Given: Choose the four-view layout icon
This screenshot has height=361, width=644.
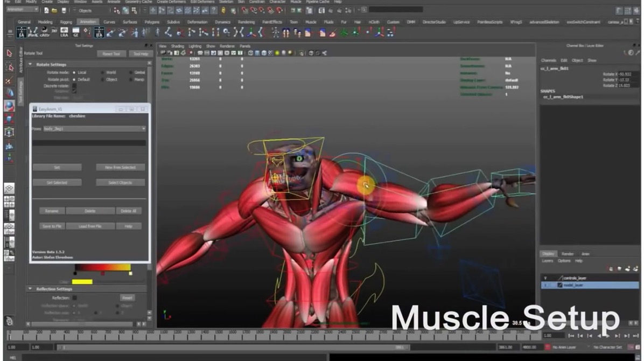Looking at the screenshot, I should (x=9, y=202).
